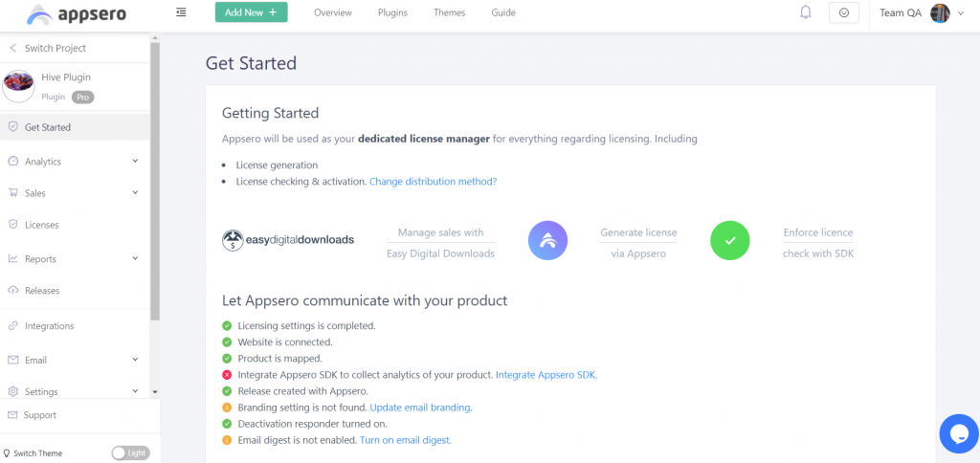This screenshot has width=980, height=463.
Task: Click the Pro badge
Action: 82,98
